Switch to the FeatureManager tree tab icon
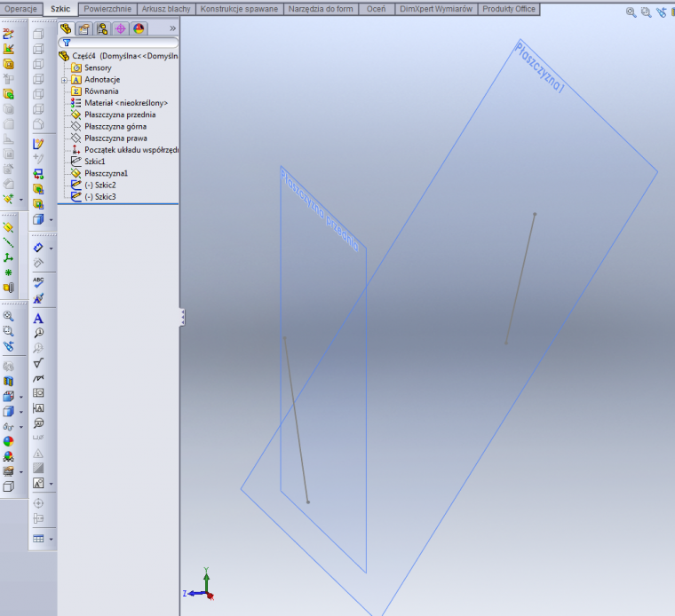This screenshot has width=675, height=616. 66,28
